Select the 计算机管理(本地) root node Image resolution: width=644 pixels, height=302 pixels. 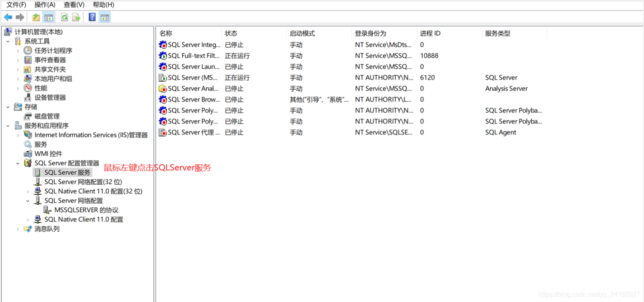(x=38, y=32)
